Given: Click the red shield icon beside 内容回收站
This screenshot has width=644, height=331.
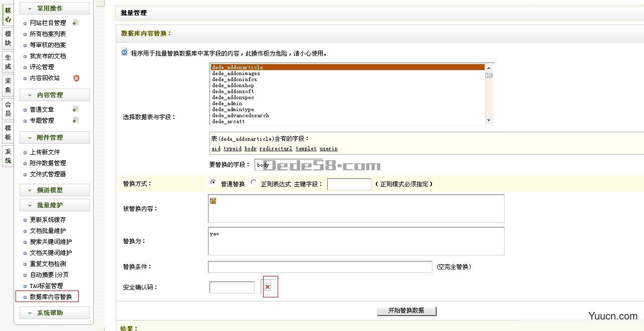Looking at the screenshot, I should click(76, 78).
